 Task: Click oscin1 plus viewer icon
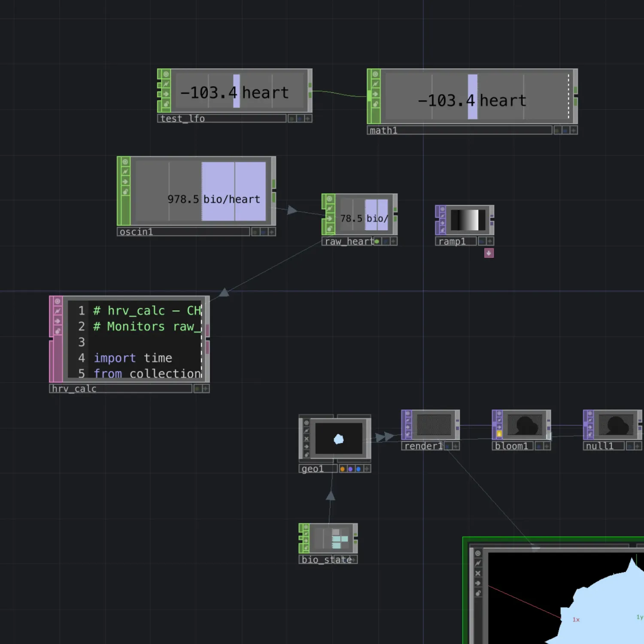coord(271,232)
